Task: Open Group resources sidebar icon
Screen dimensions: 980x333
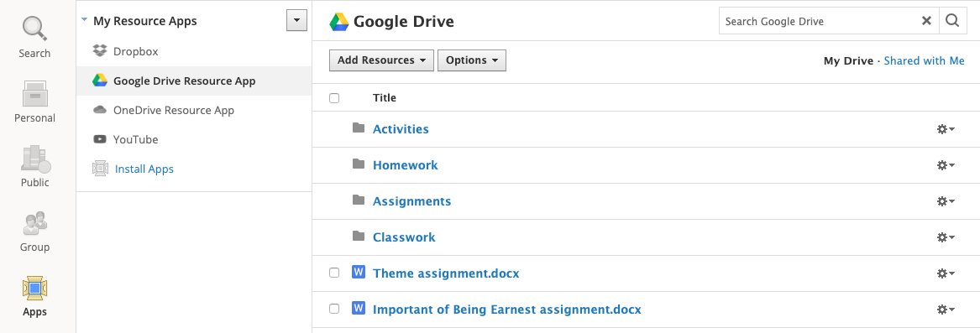Action: (34, 231)
